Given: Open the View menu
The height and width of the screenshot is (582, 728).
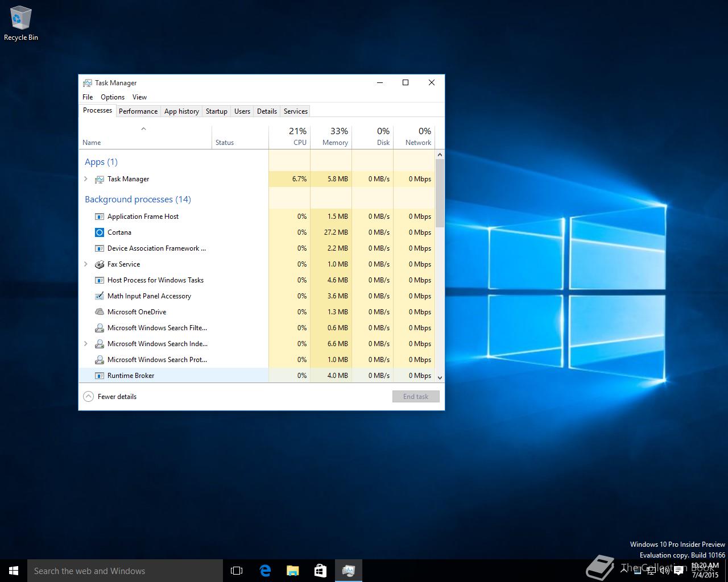Looking at the screenshot, I should (x=139, y=97).
